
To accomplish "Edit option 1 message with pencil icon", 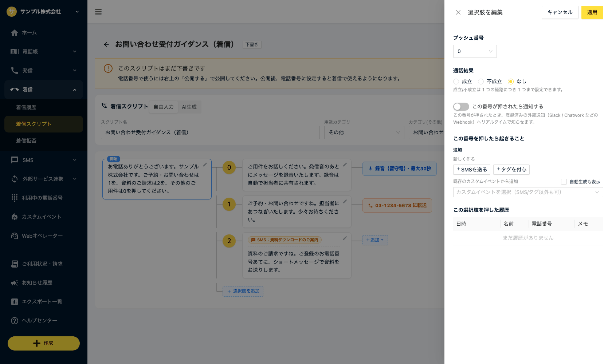I will click(x=345, y=201).
